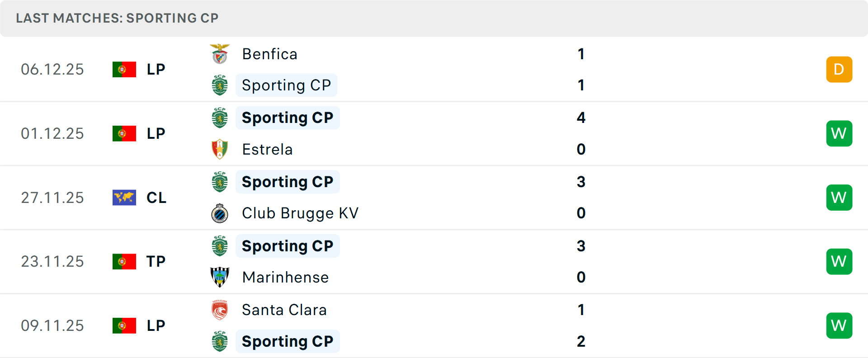
Task: Click the TP competition label
Action: [156, 262]
